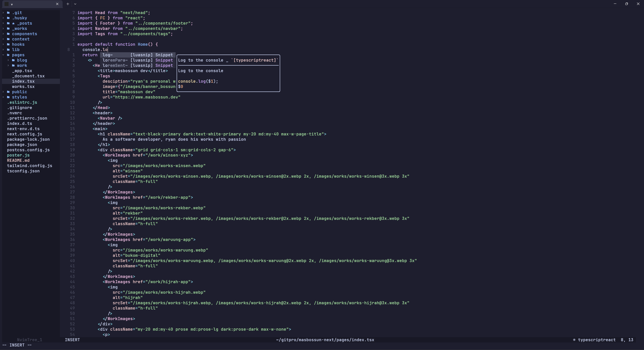Open a new terminal tab

tap(68, 4)
